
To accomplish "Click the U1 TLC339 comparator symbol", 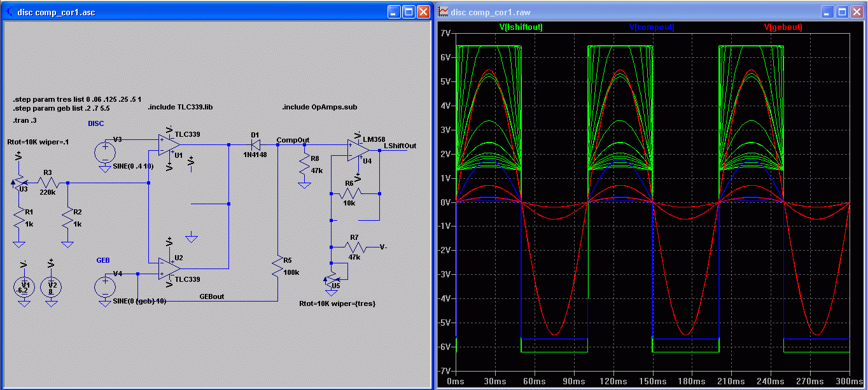I will pos(168,145).
